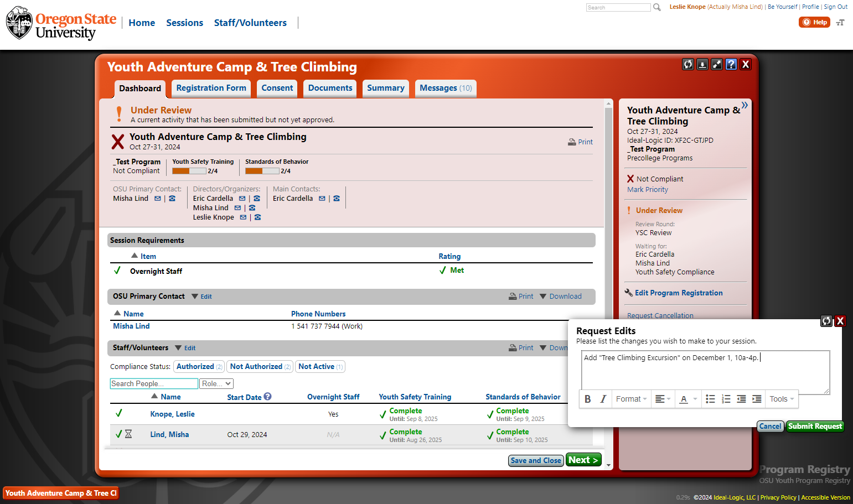The width and height of the screenshot is (853, 504).
Task: Switch to the Registration Form tab
Action: (211, 88)
